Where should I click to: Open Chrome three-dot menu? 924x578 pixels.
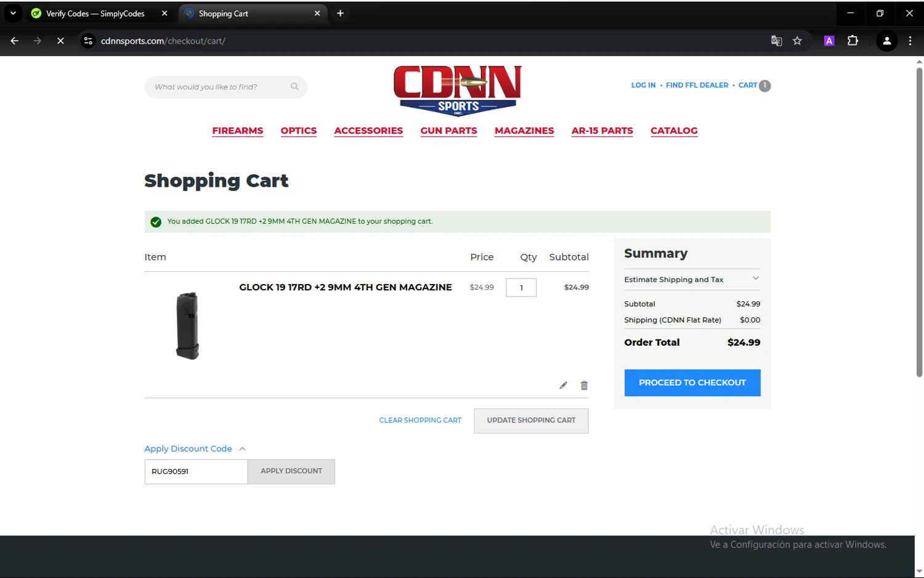point(910,41)
